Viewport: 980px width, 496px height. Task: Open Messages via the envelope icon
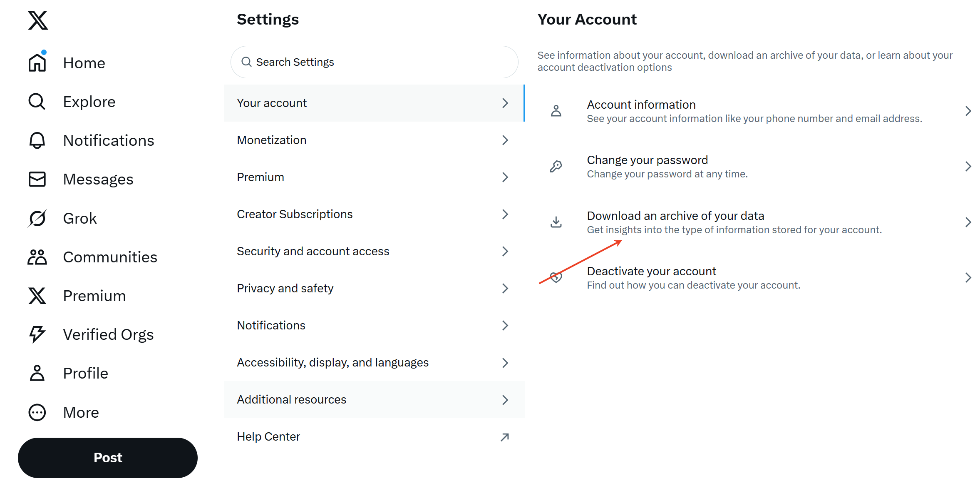point(37,179)
